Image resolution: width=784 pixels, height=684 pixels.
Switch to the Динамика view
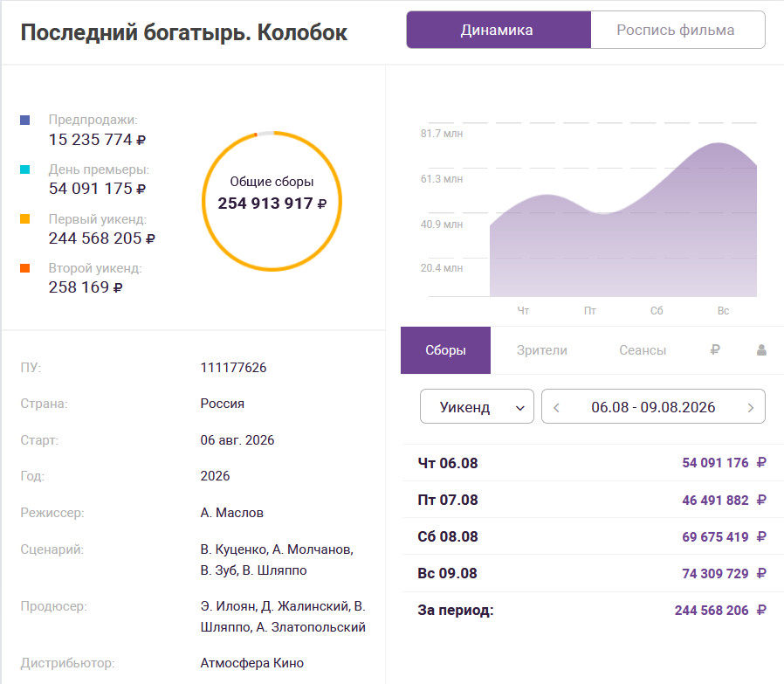click(x=498, y=30)
